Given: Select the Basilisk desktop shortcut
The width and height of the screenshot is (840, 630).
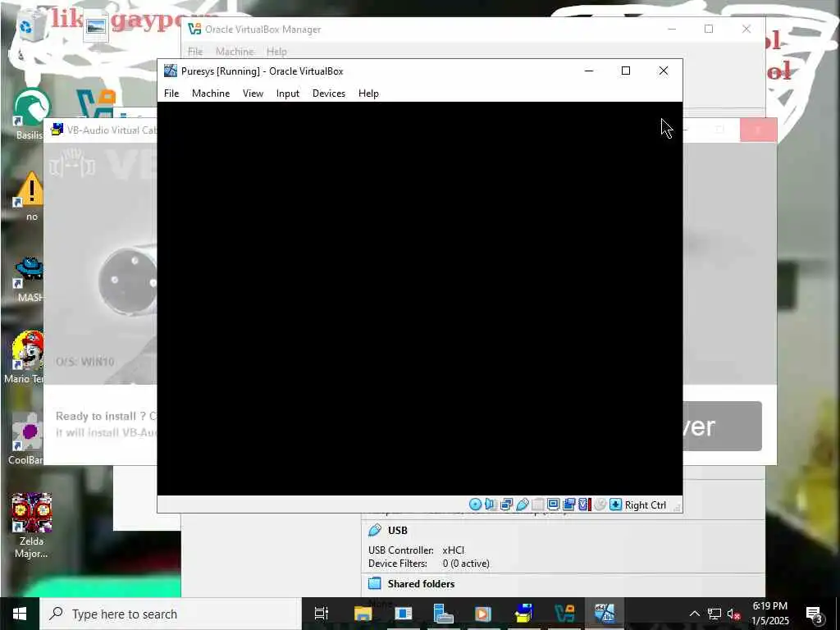Looking at the screenshot, I should pyautogui.click(x=30, y=113).
